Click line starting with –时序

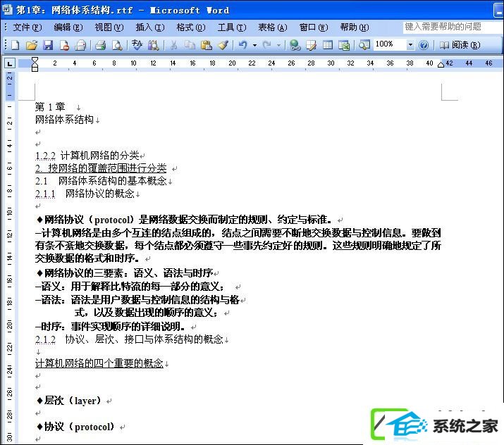click(110, 327)
